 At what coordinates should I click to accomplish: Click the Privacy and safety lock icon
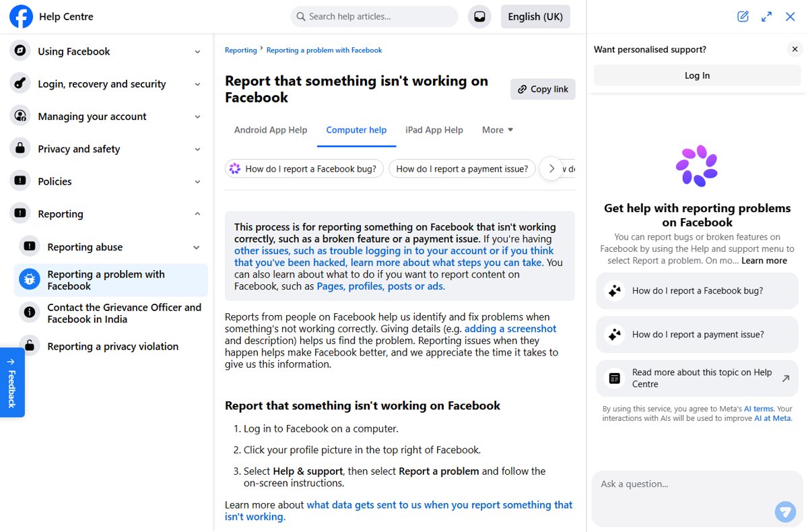[20, 149]
